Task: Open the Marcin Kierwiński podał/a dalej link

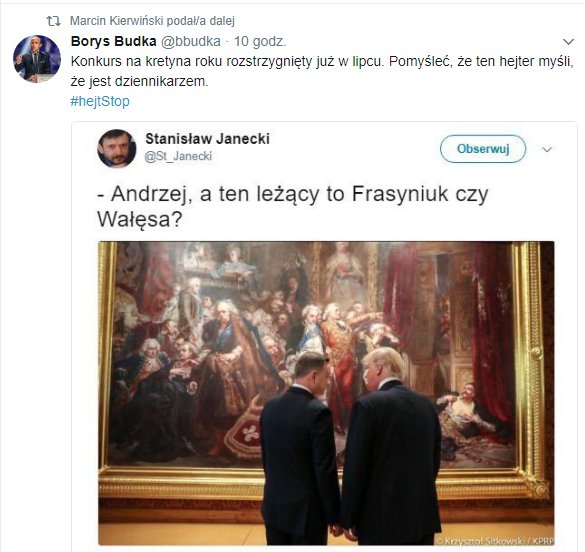Action: pos(152,21)
